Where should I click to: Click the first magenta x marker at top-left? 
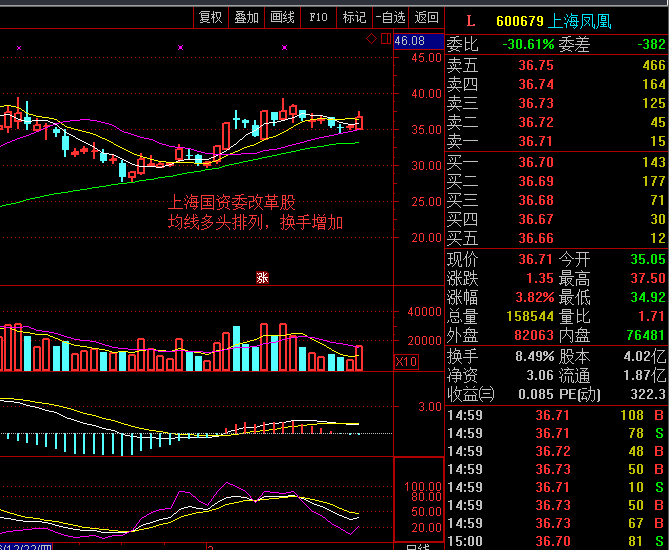[19, 48]
